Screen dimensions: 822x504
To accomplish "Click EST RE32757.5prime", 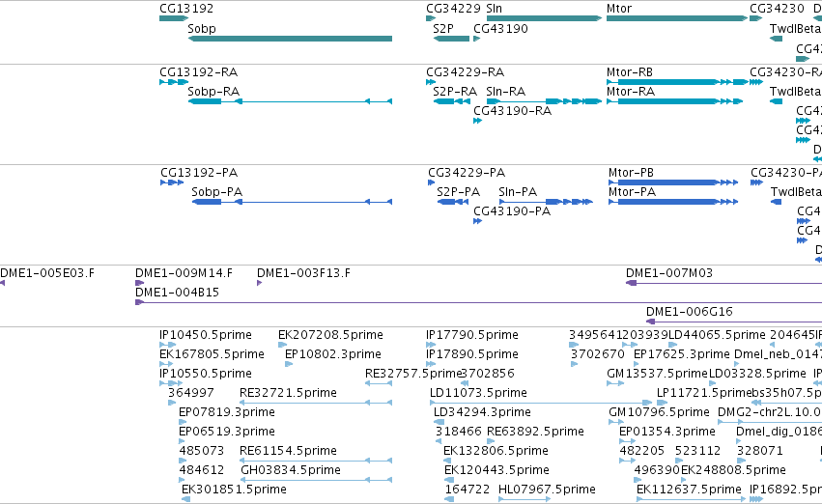I will pyautogui.click(x=413, y=374).
